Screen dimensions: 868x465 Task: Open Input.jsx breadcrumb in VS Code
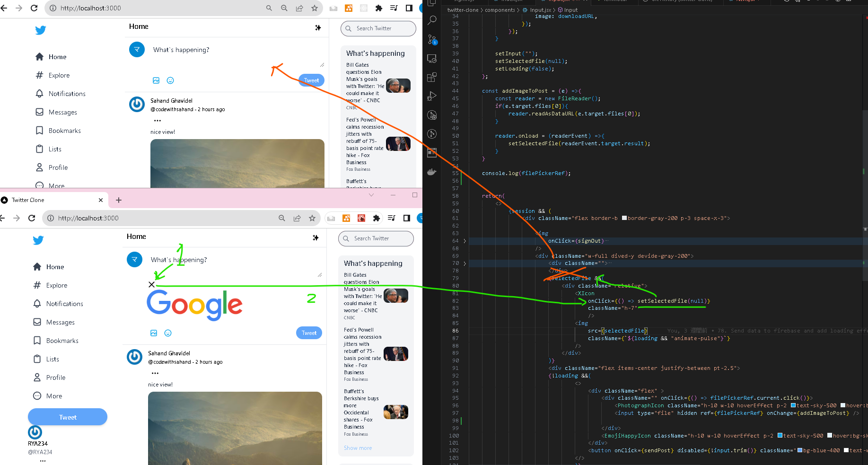(x=537, y=10)
